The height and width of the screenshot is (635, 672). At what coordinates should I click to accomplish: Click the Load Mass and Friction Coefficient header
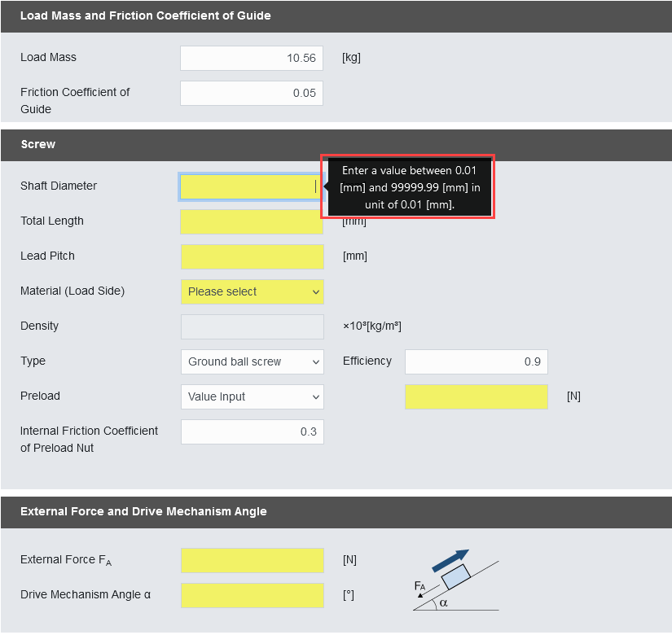(x=336, y=16)
